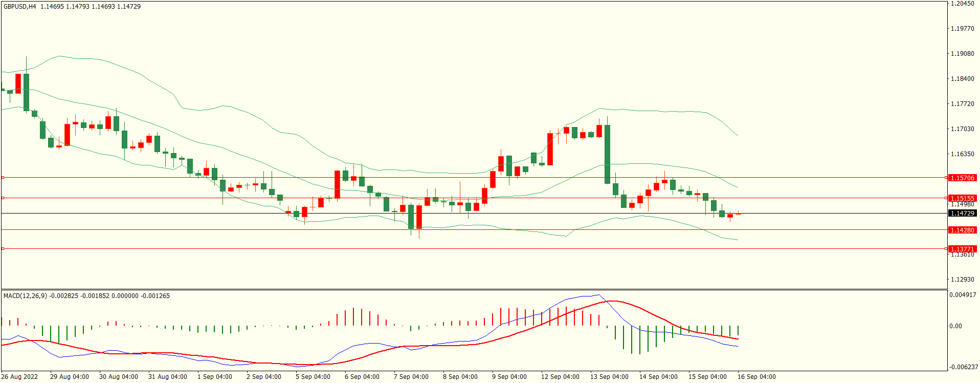Click the 1.17030 value on price scale
The image size is (980, 383).
tap(962, 129)
